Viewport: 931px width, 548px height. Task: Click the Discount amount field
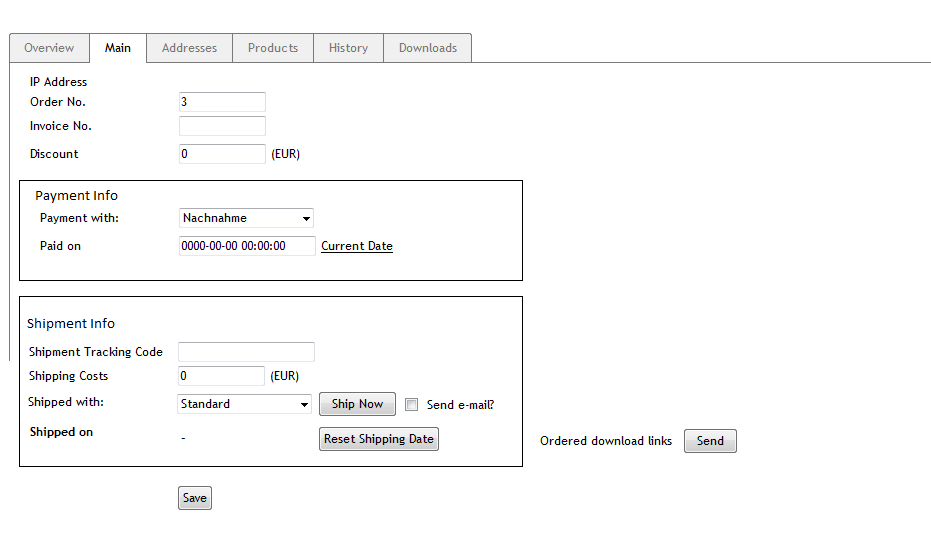pos(222,154)
